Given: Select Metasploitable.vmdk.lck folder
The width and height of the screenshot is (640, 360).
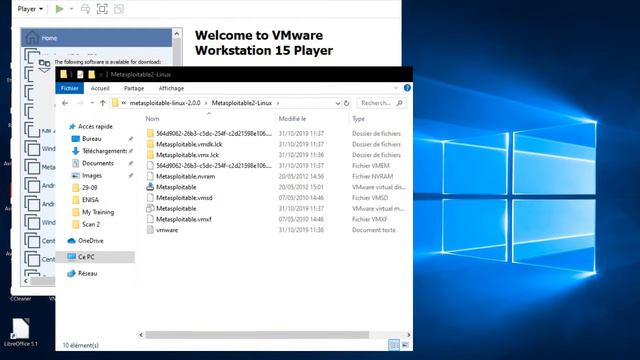Looking at the screenshot, I should pos(189,144).
